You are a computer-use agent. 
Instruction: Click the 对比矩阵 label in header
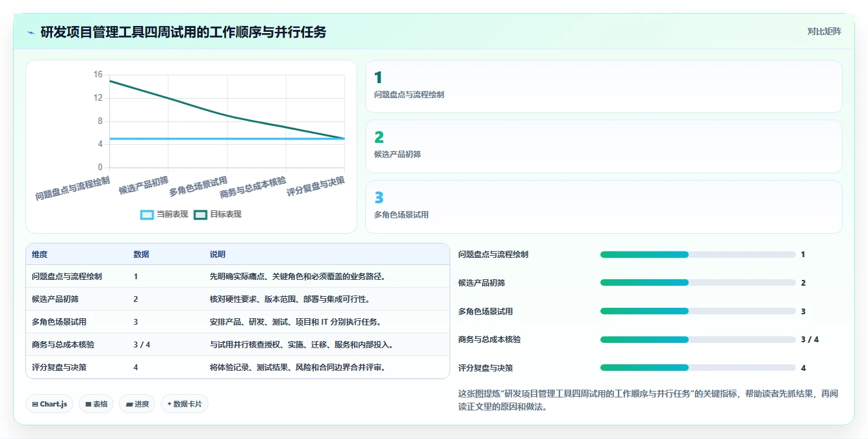824,31
